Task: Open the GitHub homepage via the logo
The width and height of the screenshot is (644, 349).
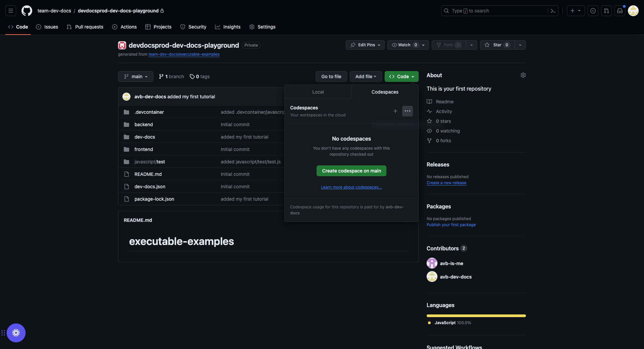Action: pyautogui.click(x=27, y=11)
